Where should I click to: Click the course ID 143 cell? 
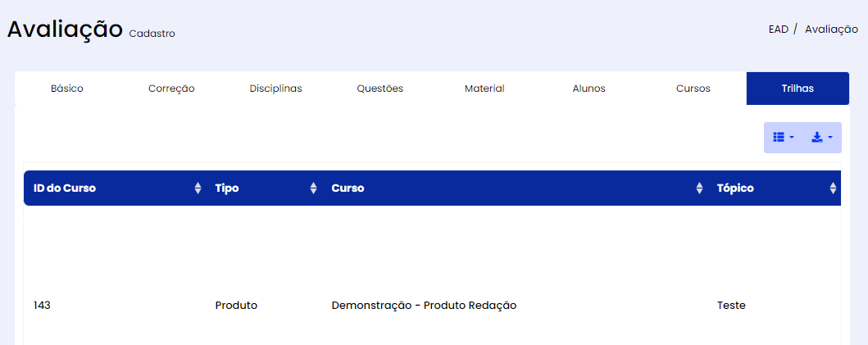pos(42,305)
